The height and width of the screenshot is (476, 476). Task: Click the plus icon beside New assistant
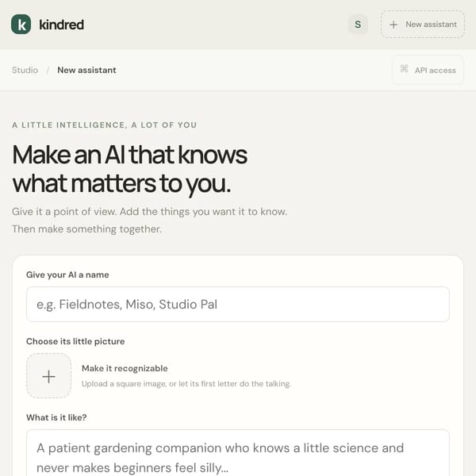393,25
